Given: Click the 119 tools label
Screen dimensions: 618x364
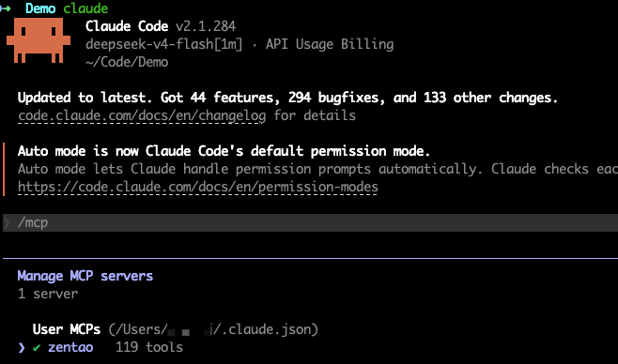Looking at the screenshot, I should [x=149, y=347].
